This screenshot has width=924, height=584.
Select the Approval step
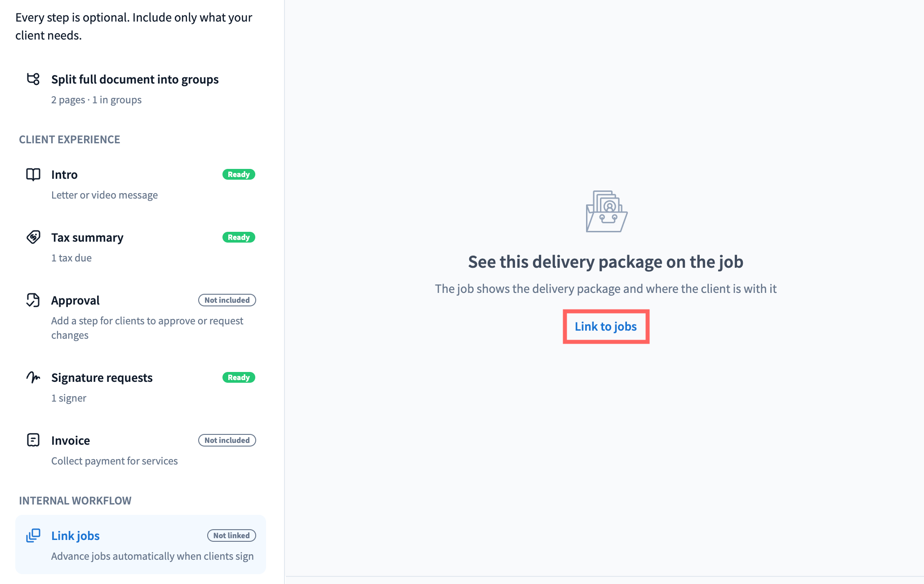point(141,317)
